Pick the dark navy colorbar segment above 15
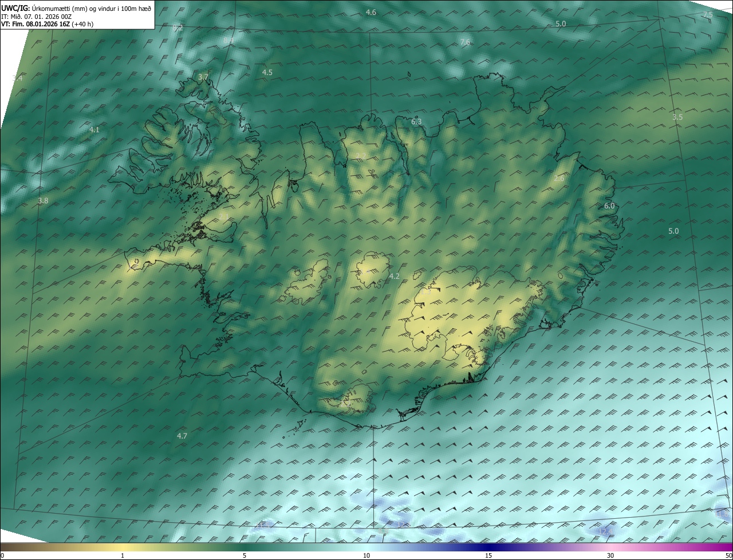The image size is (733, 560). tap(488, 547)
